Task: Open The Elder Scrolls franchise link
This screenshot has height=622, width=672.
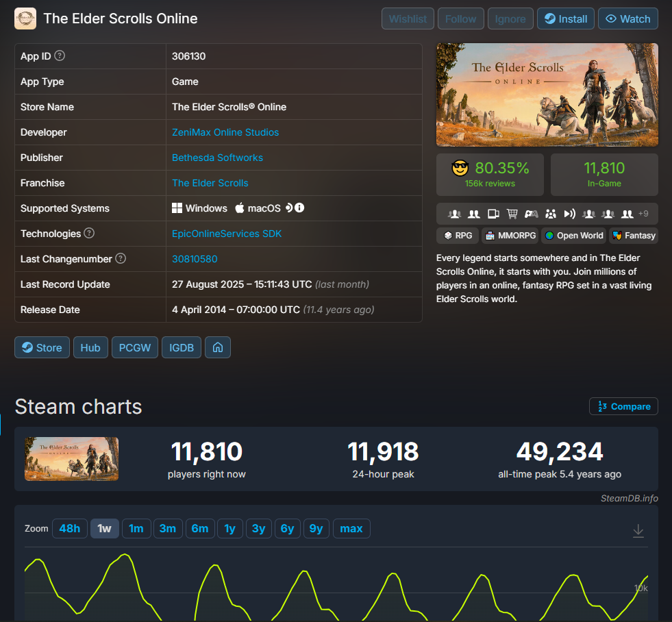Action: pyautogui.click(x=210, y=183)
